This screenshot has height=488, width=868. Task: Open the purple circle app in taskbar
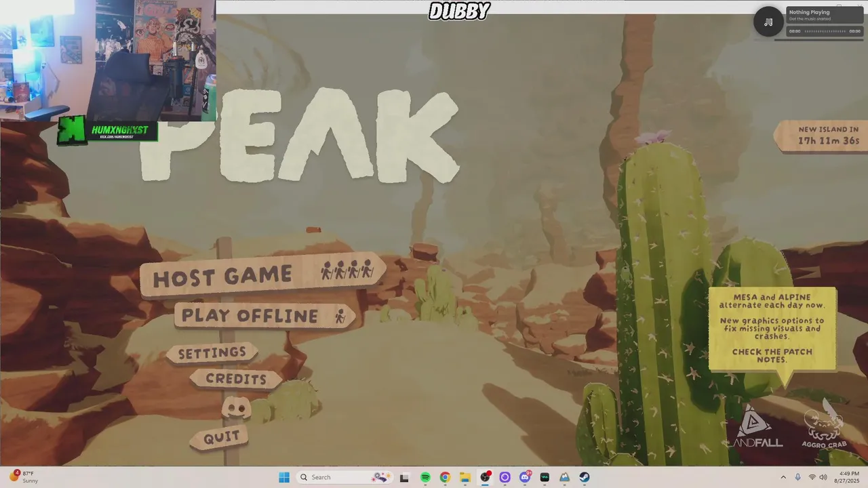tap(505, 477)
